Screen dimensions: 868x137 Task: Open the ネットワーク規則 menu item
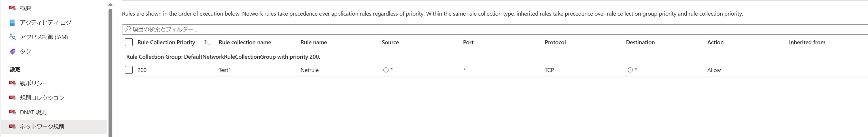pos(42,127)
